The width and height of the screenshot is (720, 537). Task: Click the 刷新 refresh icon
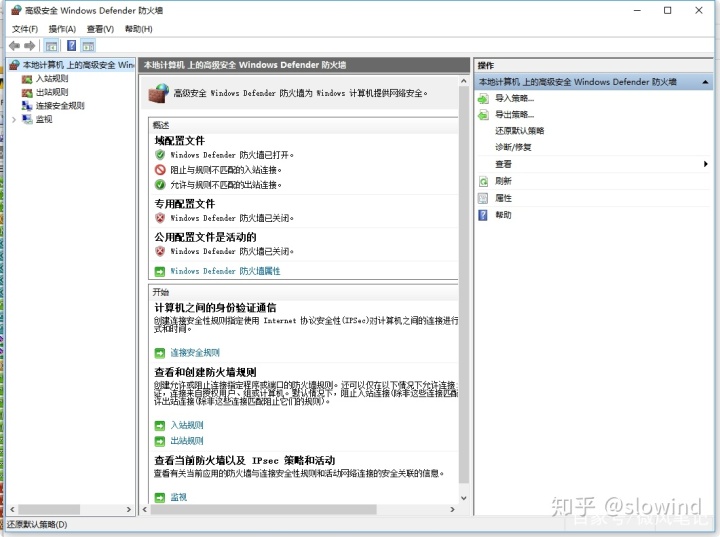click(483, 181)
